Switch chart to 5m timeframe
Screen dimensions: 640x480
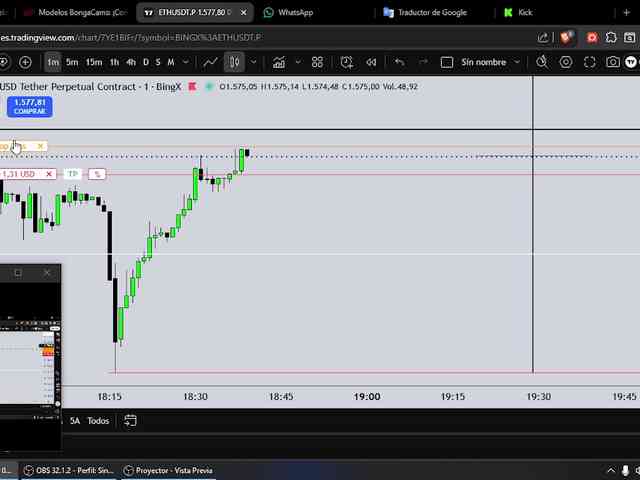click(72, 62)
